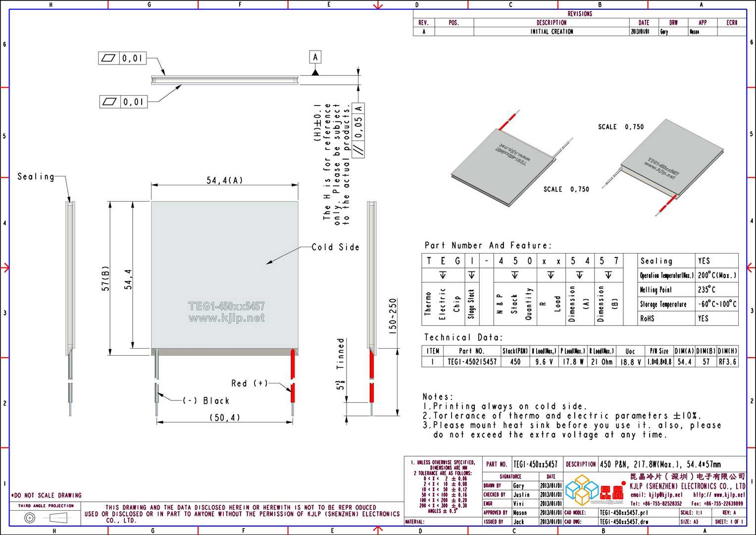
Task: Click the arrow above Dimension (A) column
Action: point(579,274)
